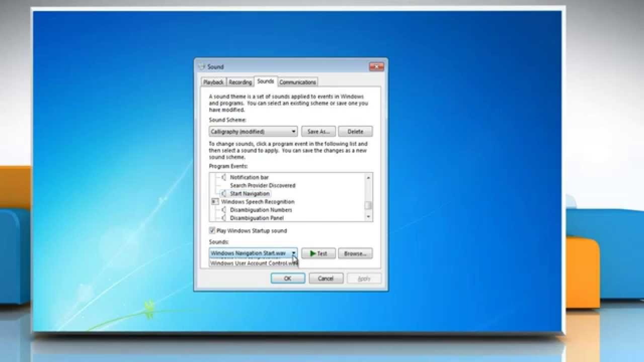Image resolution: width=644 pixels, height=362 pixels.
Task: Close the Sound dialog window
Action: click(376, 66)
